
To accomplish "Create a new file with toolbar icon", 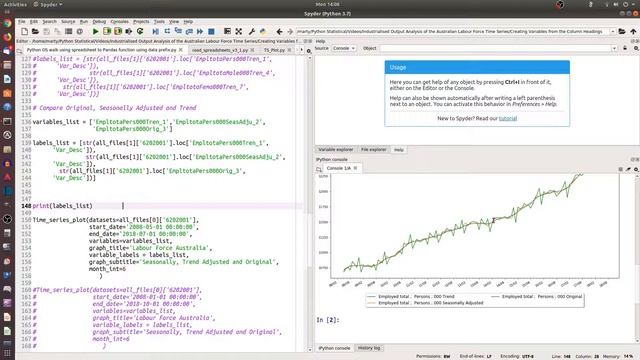I will 24,31.
